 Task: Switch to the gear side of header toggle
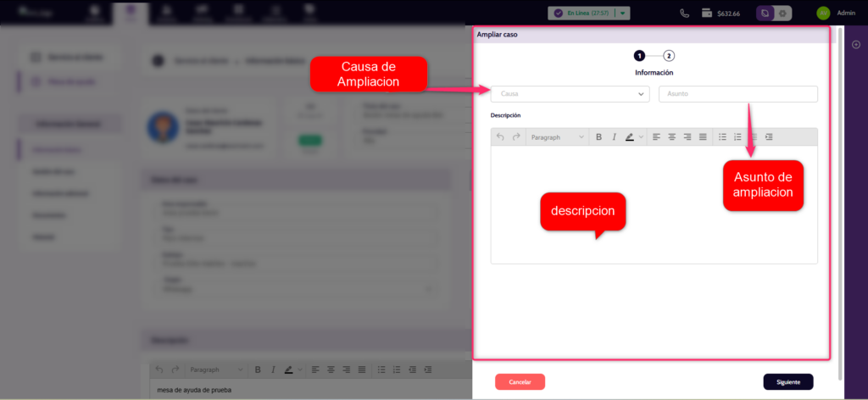click(x=782, y=14)
